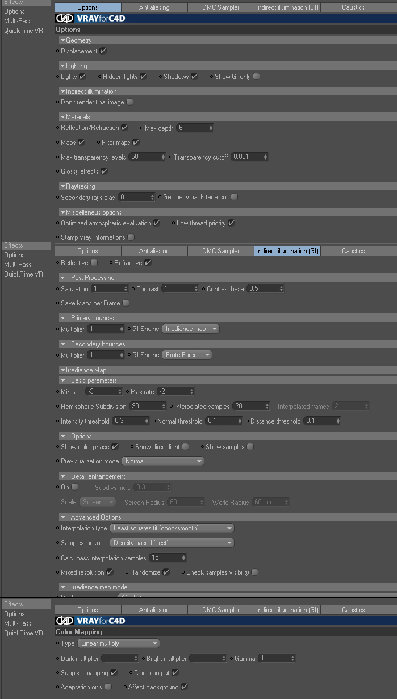Viewport: 397px width, 699px height.
Task: Toggle the Randomize samples checkbox
Action: point(166,572)
